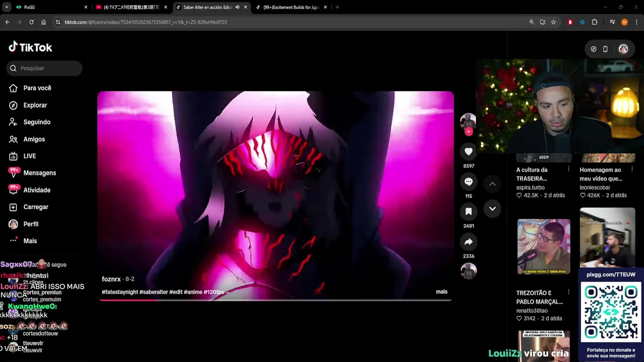
Task: Open the foznrx username link
Action: point(111,279)
